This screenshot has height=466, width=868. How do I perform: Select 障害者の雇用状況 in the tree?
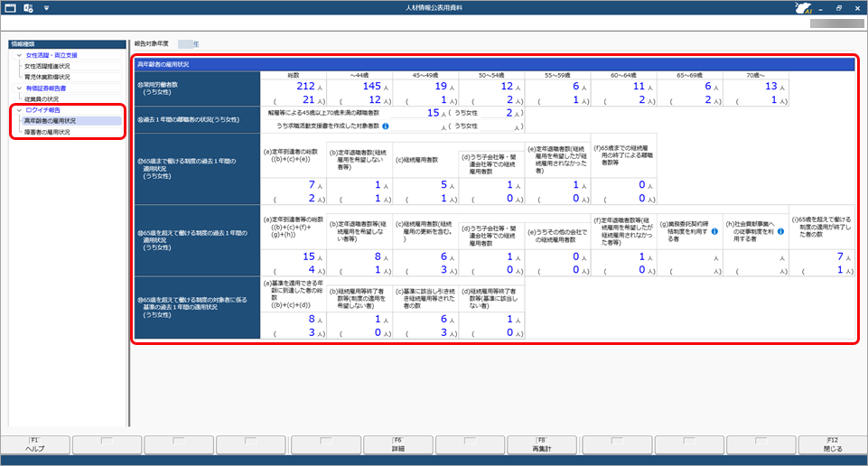47,132
